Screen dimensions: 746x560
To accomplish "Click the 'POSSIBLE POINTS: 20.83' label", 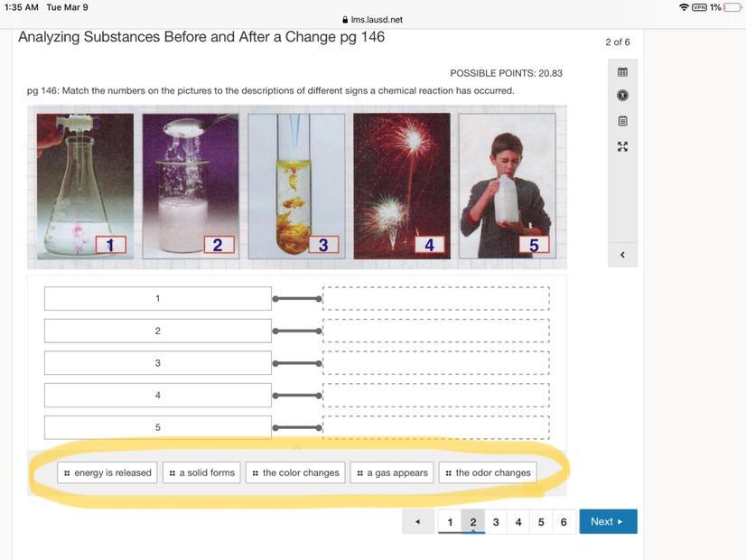I will coord(506,73).
